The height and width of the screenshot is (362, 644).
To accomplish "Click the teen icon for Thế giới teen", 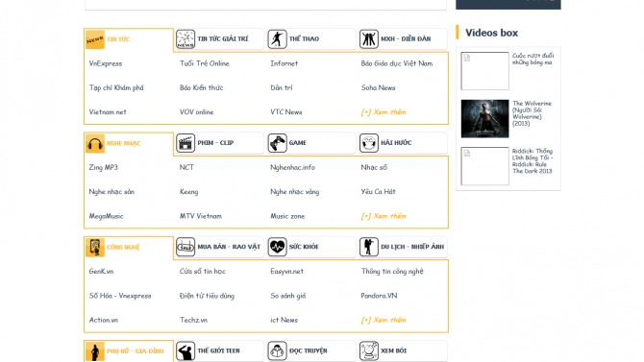I will point(186,350).
